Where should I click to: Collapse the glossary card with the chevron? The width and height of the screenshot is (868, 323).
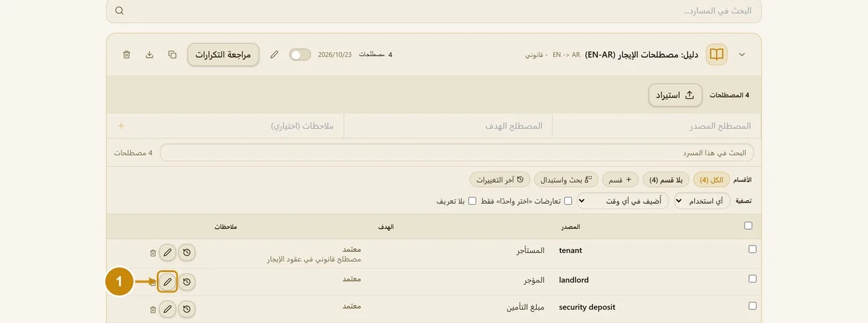742,55
